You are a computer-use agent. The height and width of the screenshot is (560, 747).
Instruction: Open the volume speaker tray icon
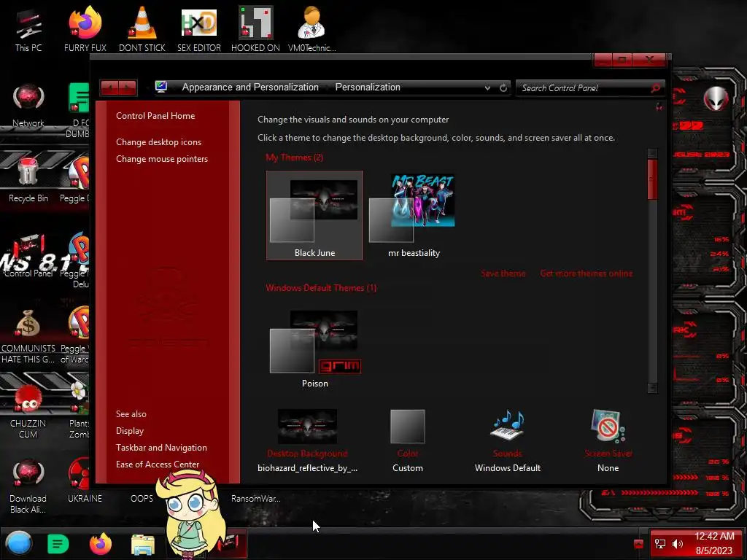[x=677, y=544]
